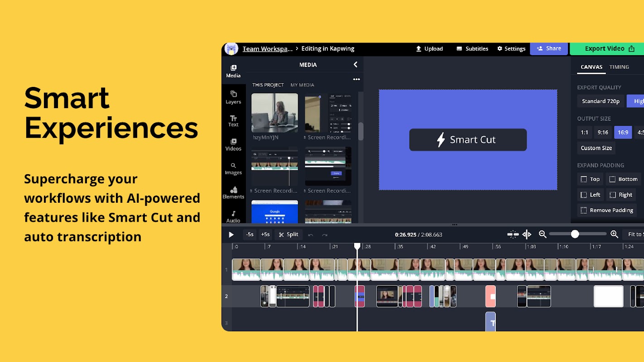The image size is (644, 362).
Task: Open the TIMING tab
Action: 619,67
